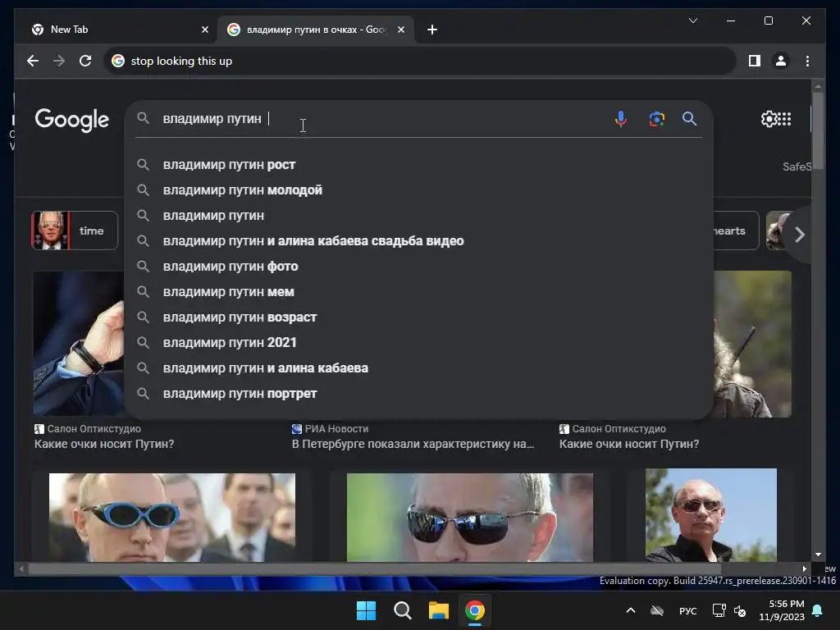Click the OneDrive tray icon
Screen dimensions: 840x630
(x=657, y=610)
